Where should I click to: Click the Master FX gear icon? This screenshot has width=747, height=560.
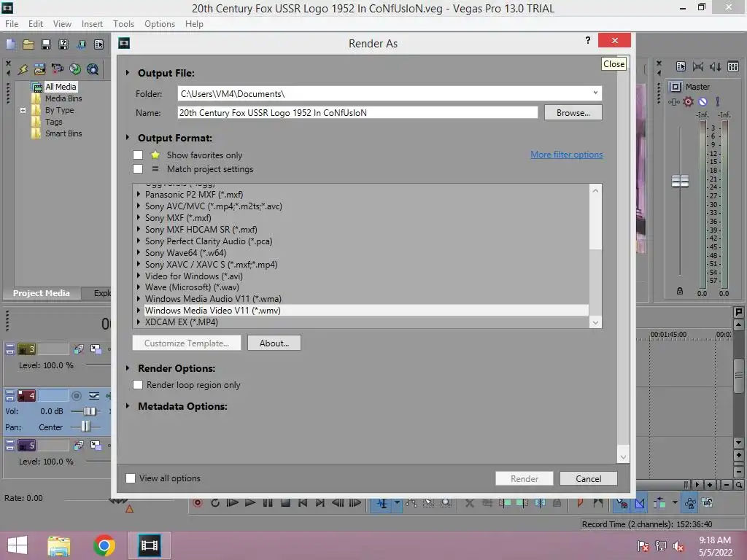point(688,101)
